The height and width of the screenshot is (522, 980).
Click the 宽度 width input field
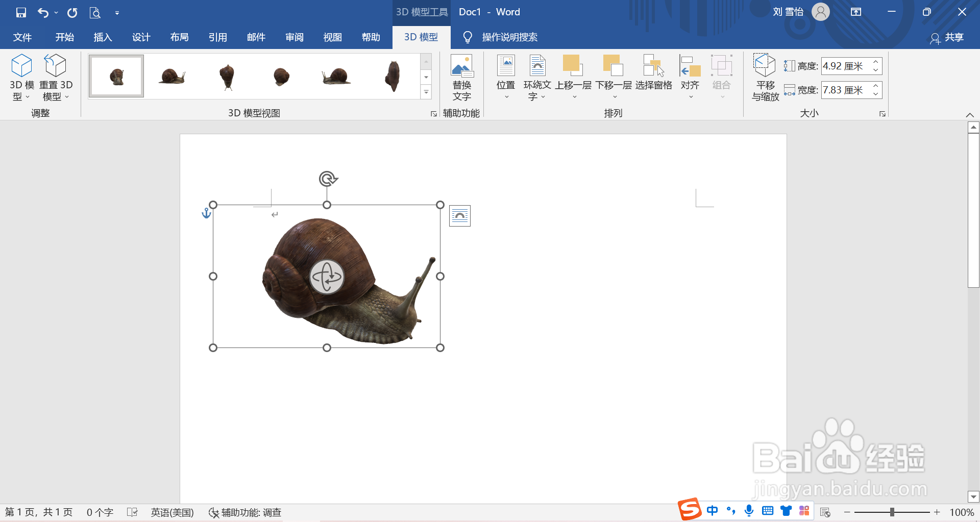(x=846, y=90)
